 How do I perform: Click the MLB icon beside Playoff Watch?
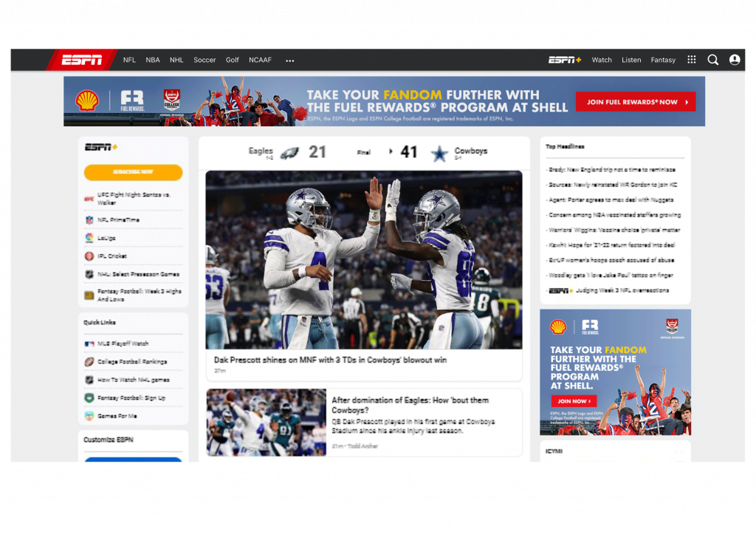[89, 344]
